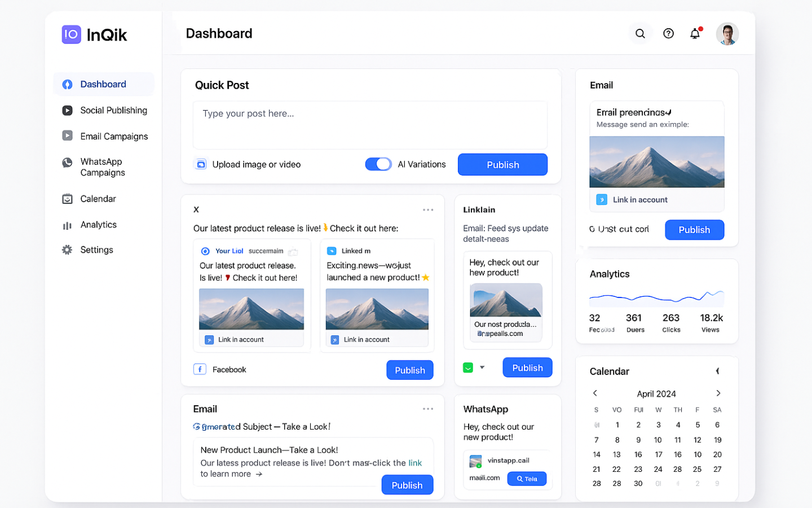812x508 pixels.
Task: Go to next month in calendar
Action: click(718, 393)
